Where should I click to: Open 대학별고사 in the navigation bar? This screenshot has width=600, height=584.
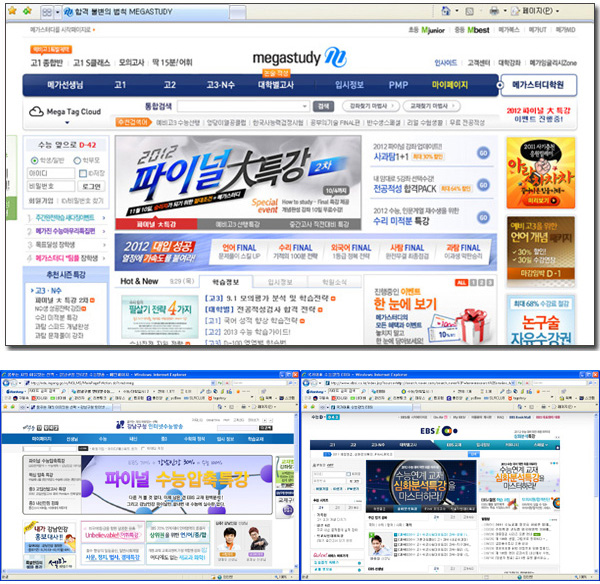[276, 85]
